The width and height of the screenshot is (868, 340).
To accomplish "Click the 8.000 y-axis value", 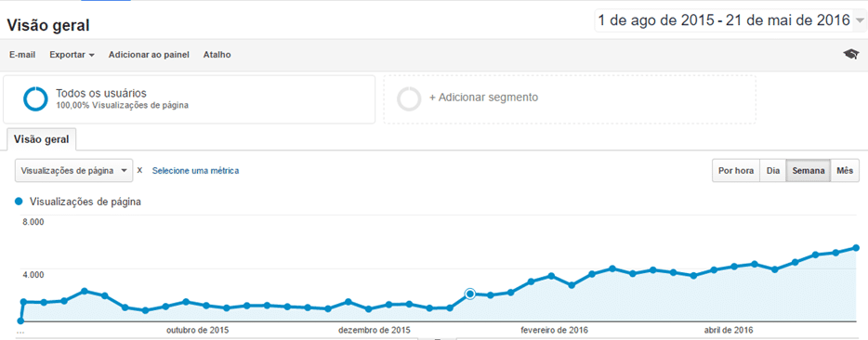I will coord(33,223).
